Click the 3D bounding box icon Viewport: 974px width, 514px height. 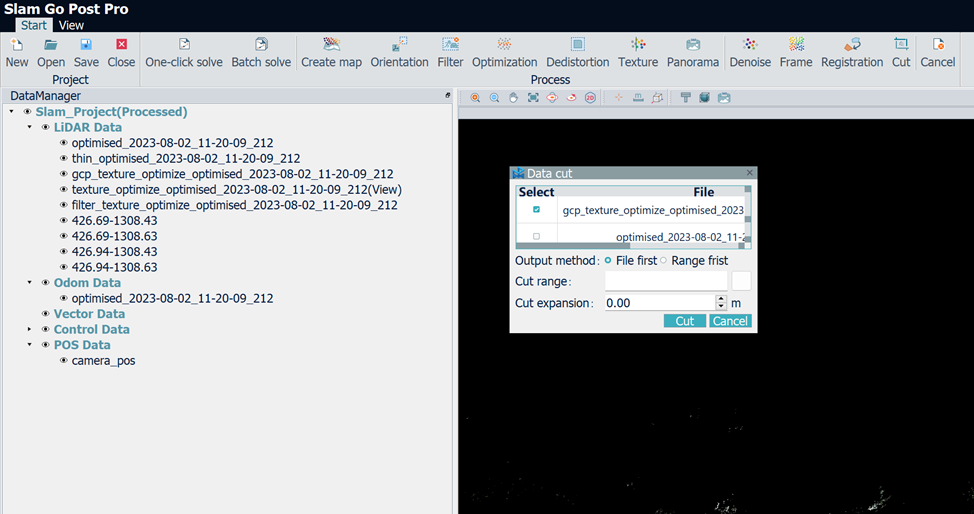(657, 98)
